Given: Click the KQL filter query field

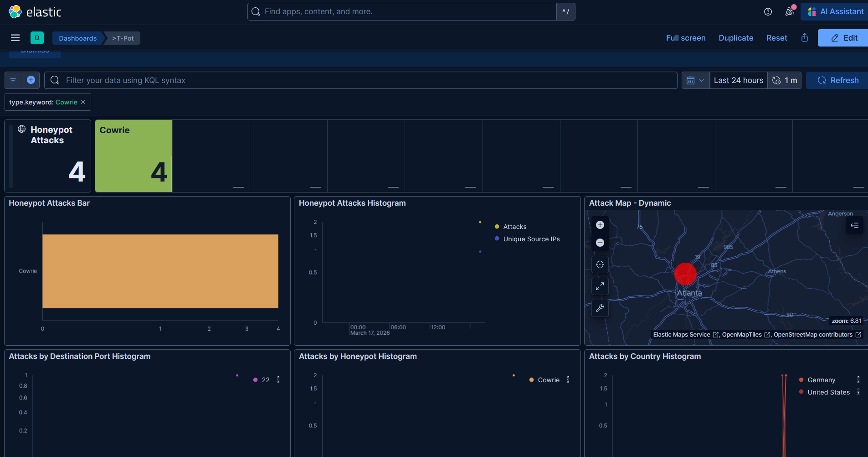Looking at the screenshot, I should tap(360, 80).
